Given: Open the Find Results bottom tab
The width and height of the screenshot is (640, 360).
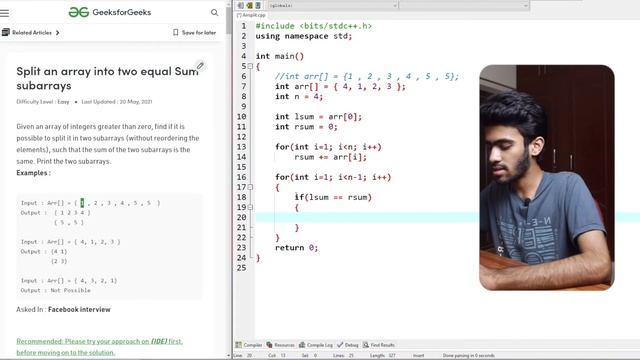Looking at the screenshot, I should 379,345.
